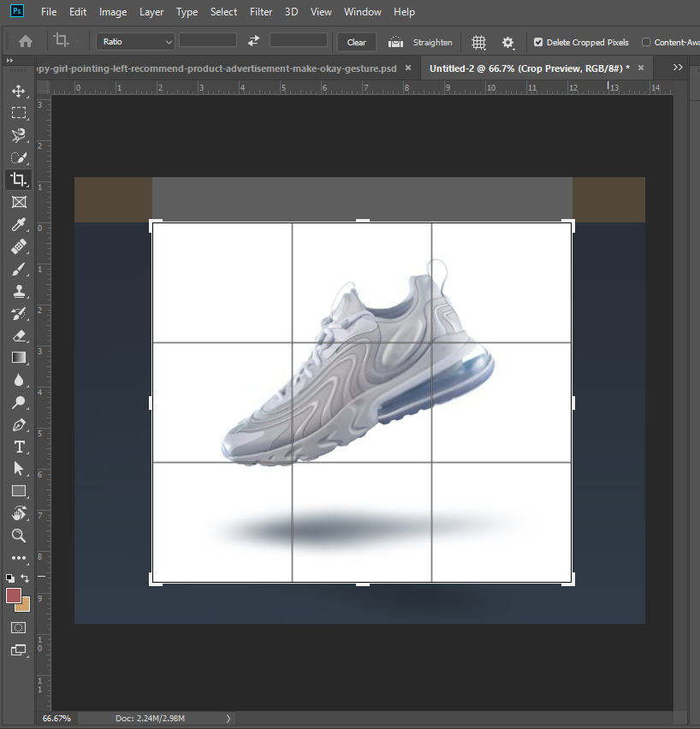Reset default foreground and background colors
The height and width of the screenshot is (729, 700).
pyautogui.click(x=9, y=578)
